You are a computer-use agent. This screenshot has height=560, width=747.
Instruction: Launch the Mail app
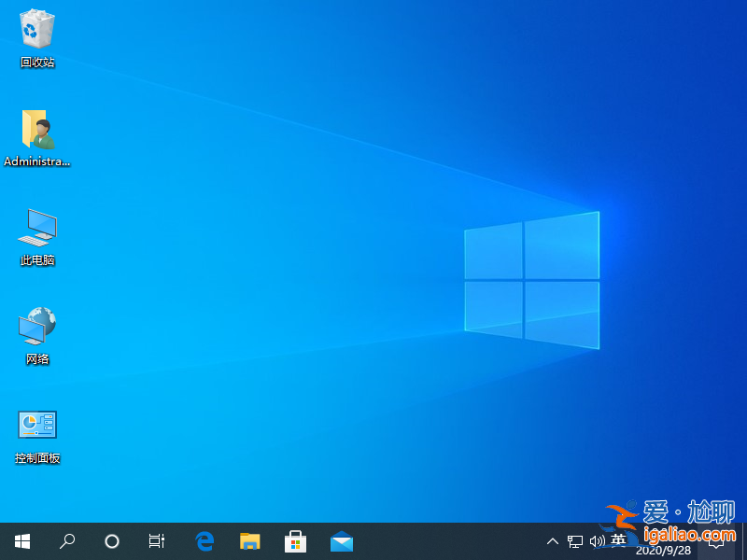coord(341,540)
